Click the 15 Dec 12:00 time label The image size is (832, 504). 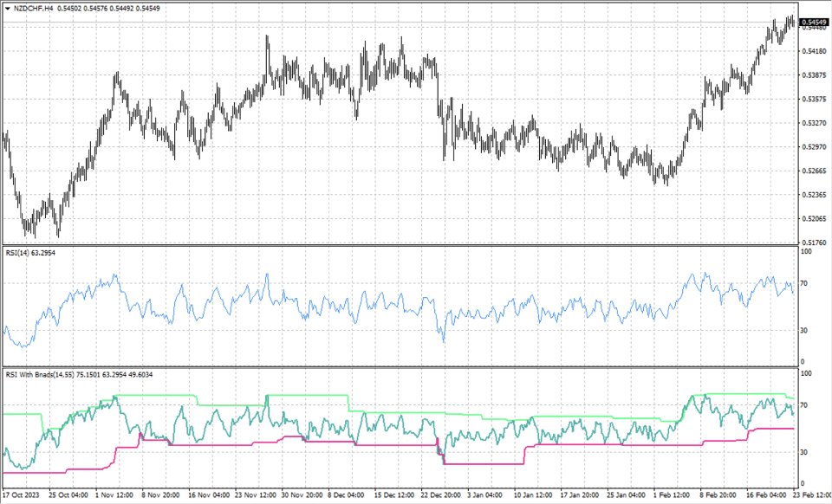(x=395, y=494)
